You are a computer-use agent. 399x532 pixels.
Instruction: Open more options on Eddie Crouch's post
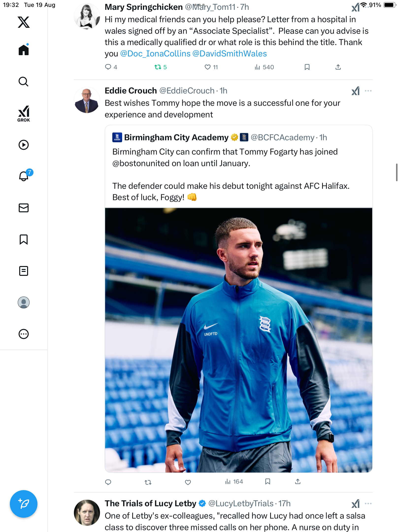368,91
